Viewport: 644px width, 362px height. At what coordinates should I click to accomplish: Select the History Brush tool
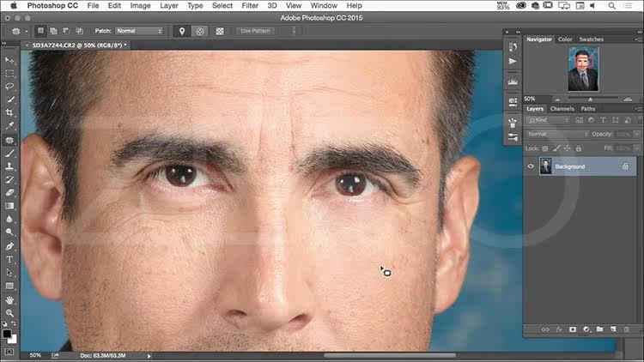click(x=9, y=179)
